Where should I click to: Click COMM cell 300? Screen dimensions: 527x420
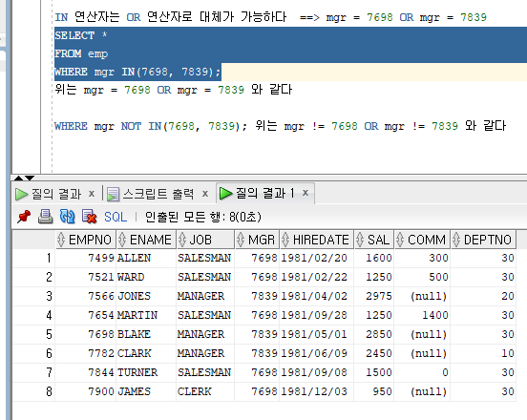pos(422,258)
